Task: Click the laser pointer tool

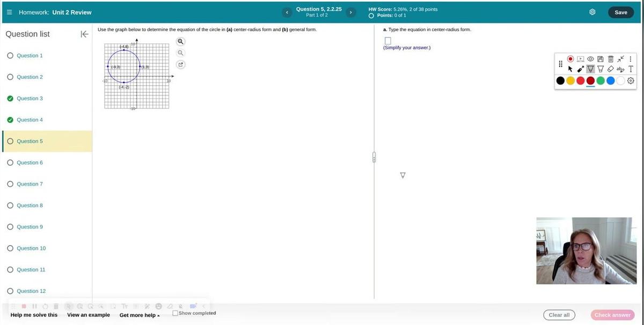Action: tap(581, 69)
